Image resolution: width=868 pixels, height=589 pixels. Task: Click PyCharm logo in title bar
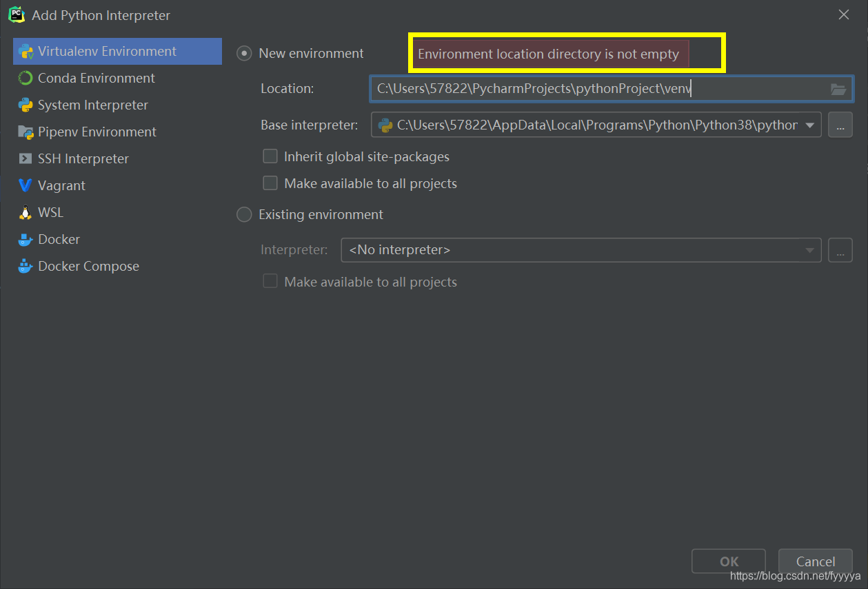pyautogui.click(x=17, y=14)
